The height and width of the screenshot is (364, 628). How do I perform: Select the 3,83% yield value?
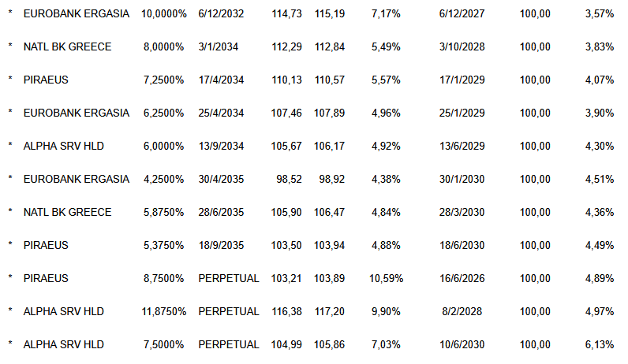coord(600,46)
